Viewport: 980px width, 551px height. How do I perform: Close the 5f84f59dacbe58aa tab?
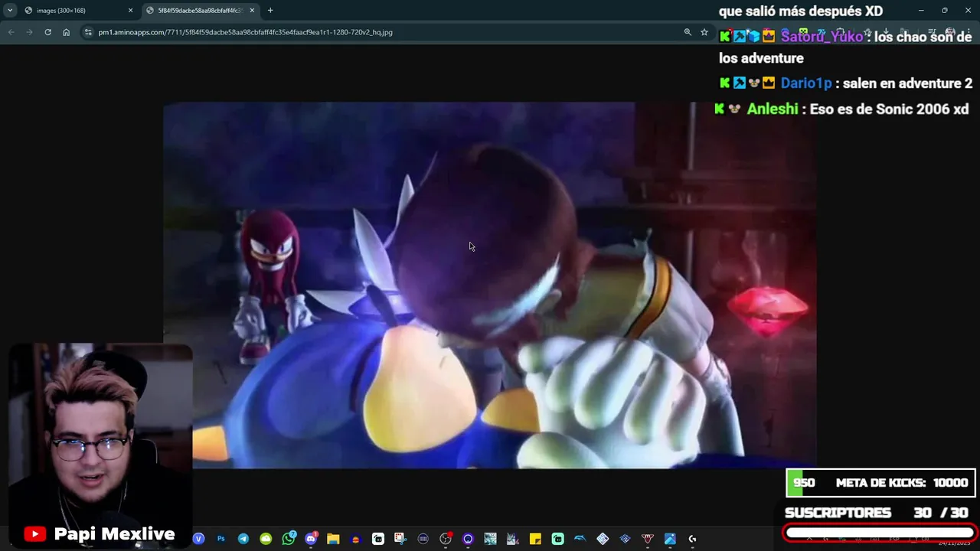(252, 10)
